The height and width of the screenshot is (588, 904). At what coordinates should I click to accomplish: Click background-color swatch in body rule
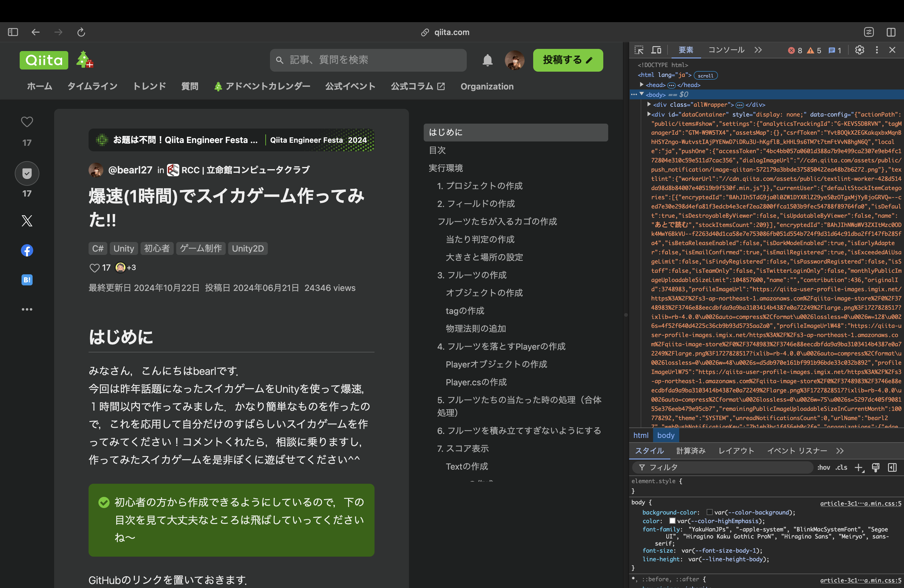click(709, 512)
